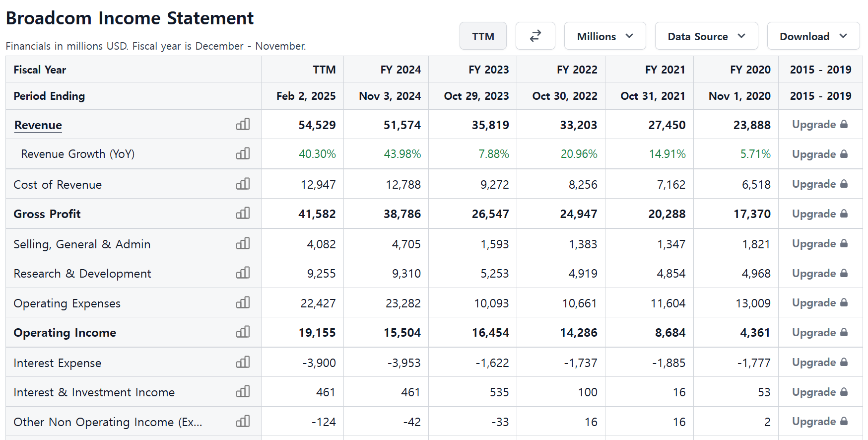Click Upgrade in the Research & Development row

[820, 274]
